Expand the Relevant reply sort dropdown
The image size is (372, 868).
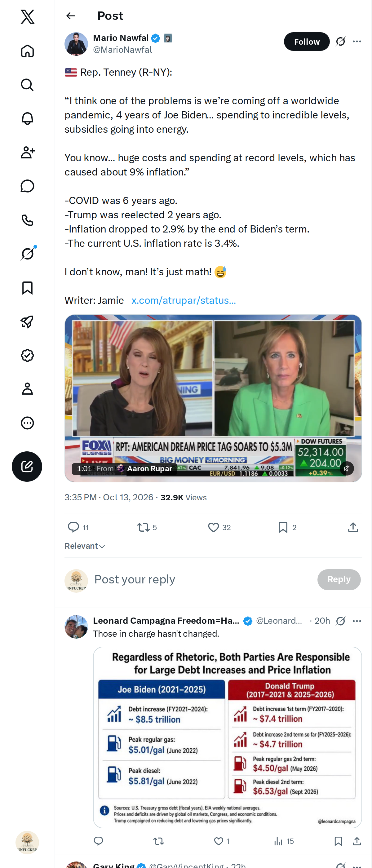[x=85, y=546]
